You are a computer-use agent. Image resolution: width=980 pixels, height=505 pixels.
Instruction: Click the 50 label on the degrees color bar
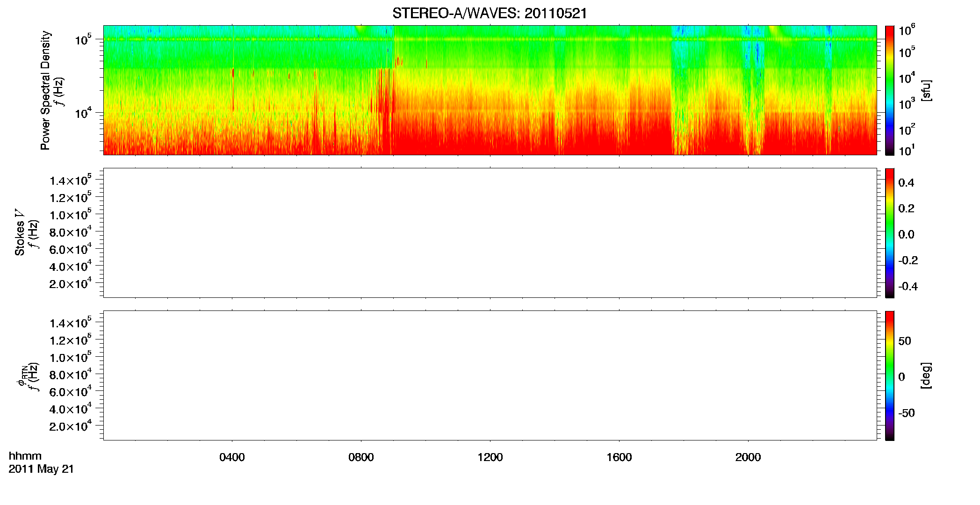[x=905, y=341]
